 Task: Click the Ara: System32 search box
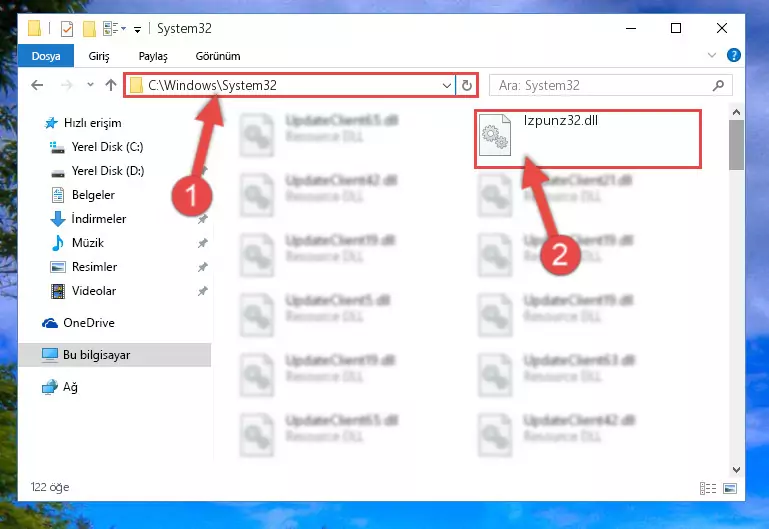611,85
